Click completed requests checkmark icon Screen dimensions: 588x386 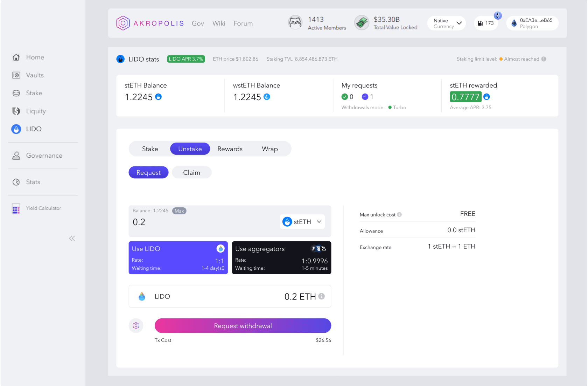345,97
